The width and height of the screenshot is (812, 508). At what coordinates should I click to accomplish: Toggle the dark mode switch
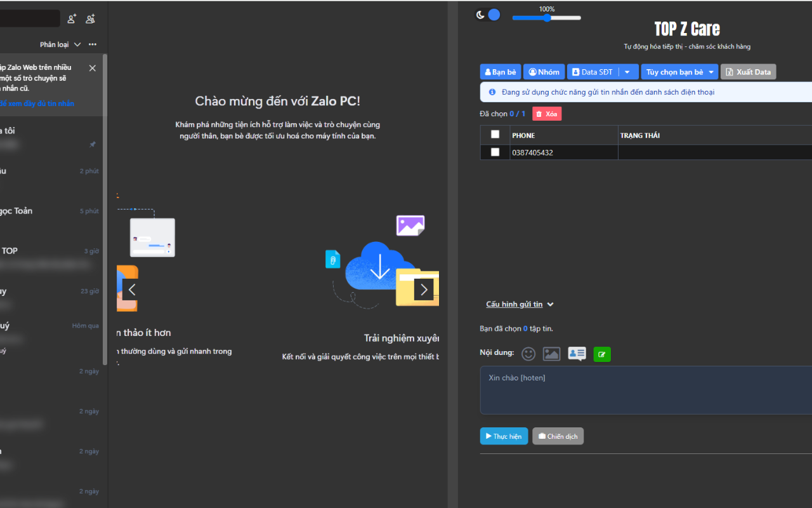[x=488, y=15]
